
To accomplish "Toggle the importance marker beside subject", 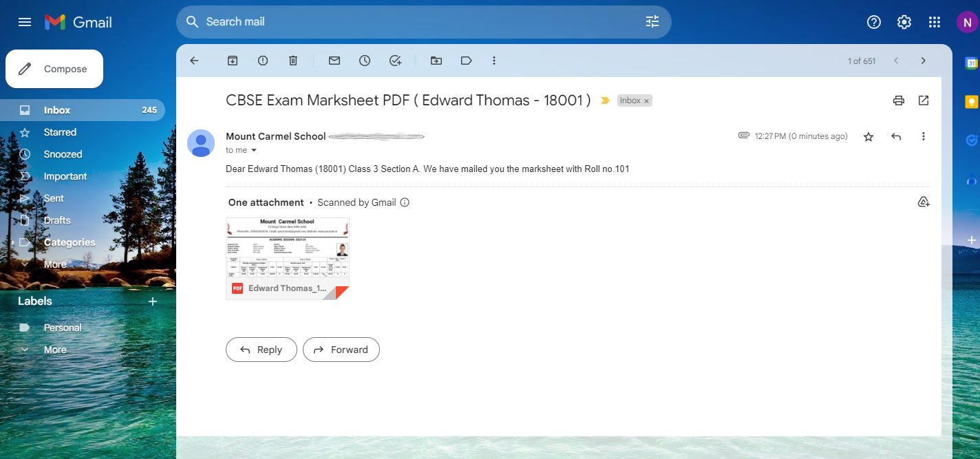I will coord(605,100).
